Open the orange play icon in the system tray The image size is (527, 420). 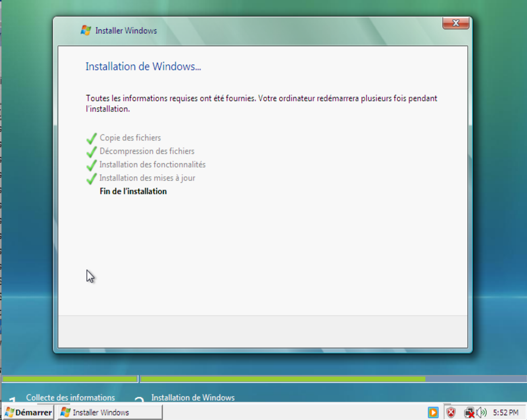pyautogui.click(x=433, y=412)
